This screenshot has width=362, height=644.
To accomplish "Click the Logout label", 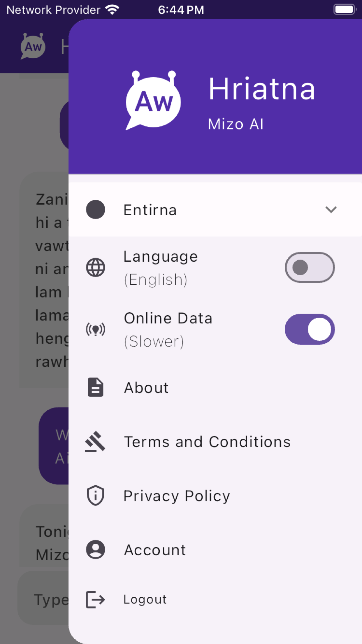I will coord(145,600).
